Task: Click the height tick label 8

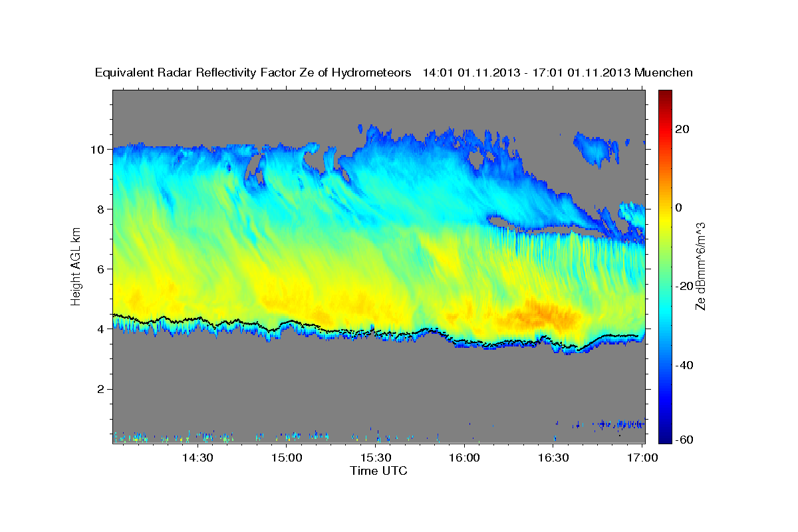Action: coord(102,209)
